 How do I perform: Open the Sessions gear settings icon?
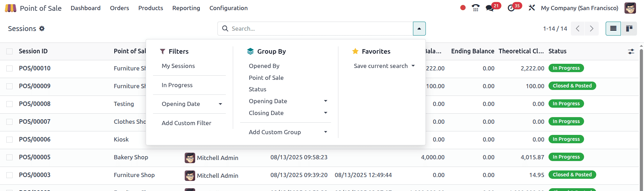pos(42,29)
